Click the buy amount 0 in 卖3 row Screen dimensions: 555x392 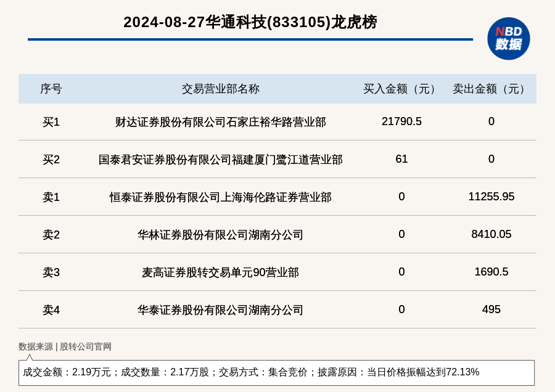(401, 272)
